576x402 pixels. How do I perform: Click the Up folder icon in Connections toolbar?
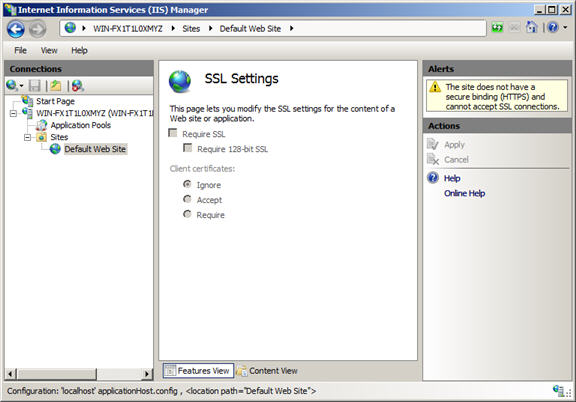56,86
